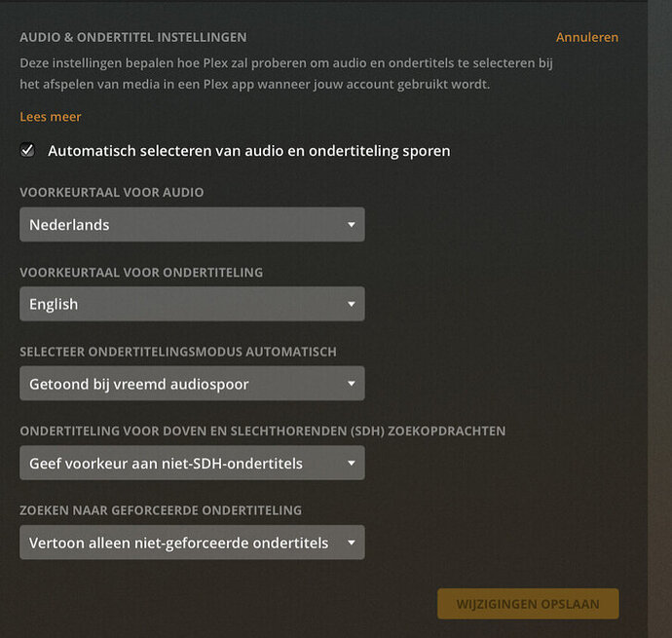Expand the 'Vertoon alleen niet-geforceerde ondertitels' dropdown
Viewport: 672px width, 638px height.
185,543
